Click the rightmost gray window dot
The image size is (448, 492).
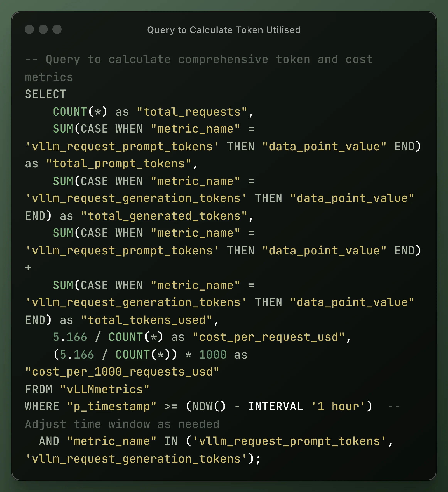click(57, 29)
